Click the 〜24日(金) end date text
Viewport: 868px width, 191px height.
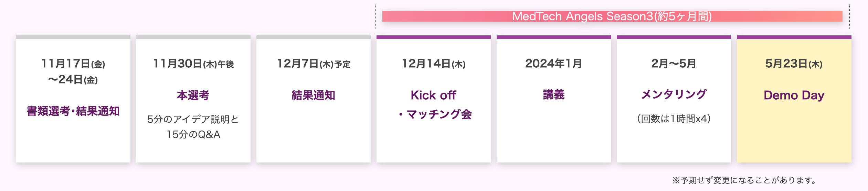point(73,80)
